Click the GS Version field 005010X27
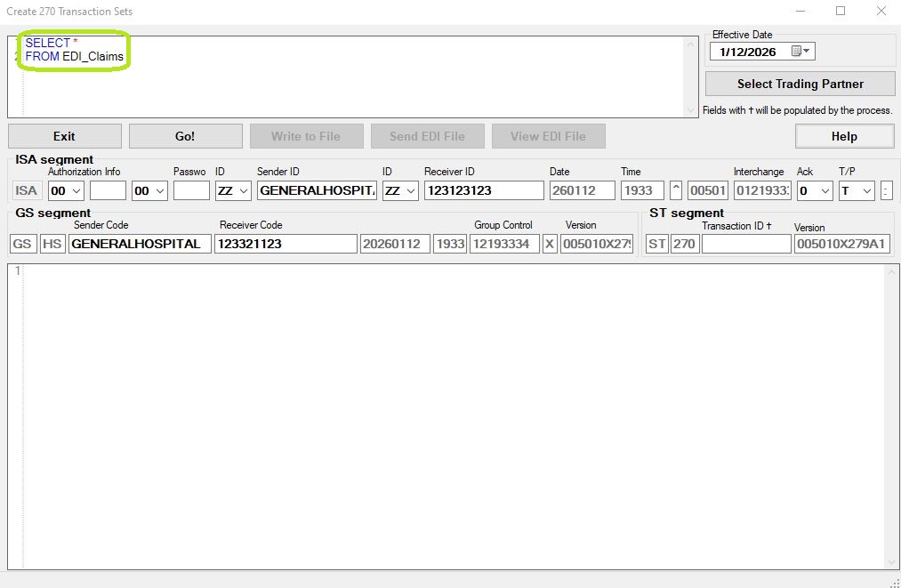Image resolution: width=901 pixels, height=588 pixels. click(x=597, y=244)
